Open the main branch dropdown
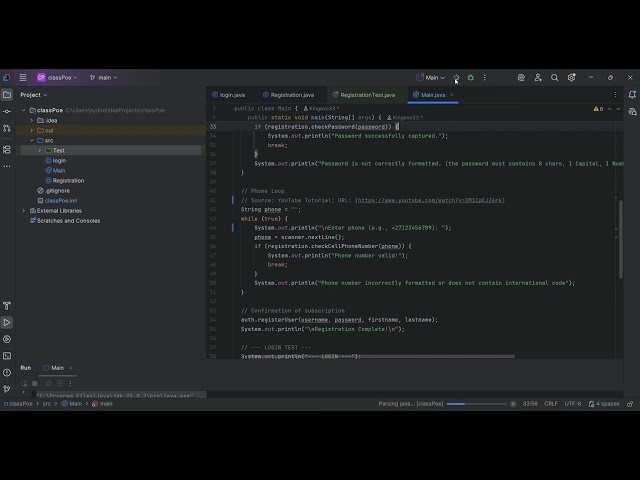The image size is (640, 480). click(x=103, y=77)
